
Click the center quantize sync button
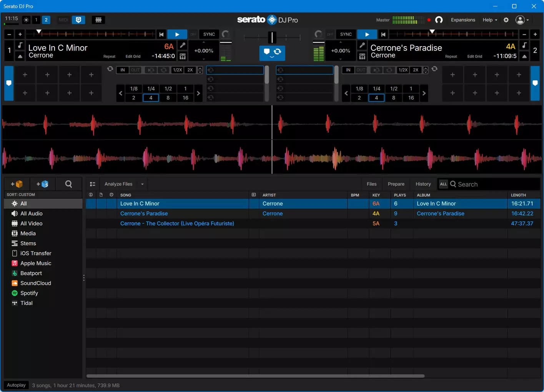(x=272, y=52)
